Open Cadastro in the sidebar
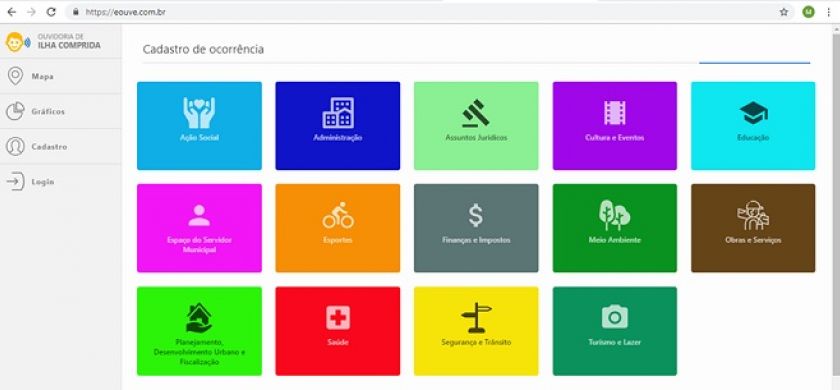The image size is (840, 390). [61, 146]
